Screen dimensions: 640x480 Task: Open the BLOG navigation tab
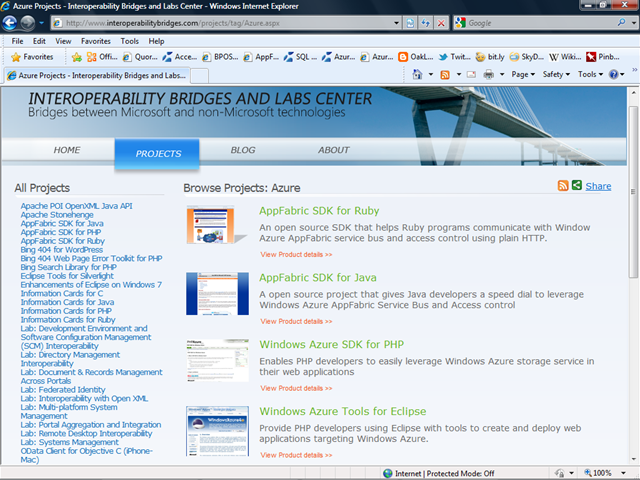click(x=243, y=150)
